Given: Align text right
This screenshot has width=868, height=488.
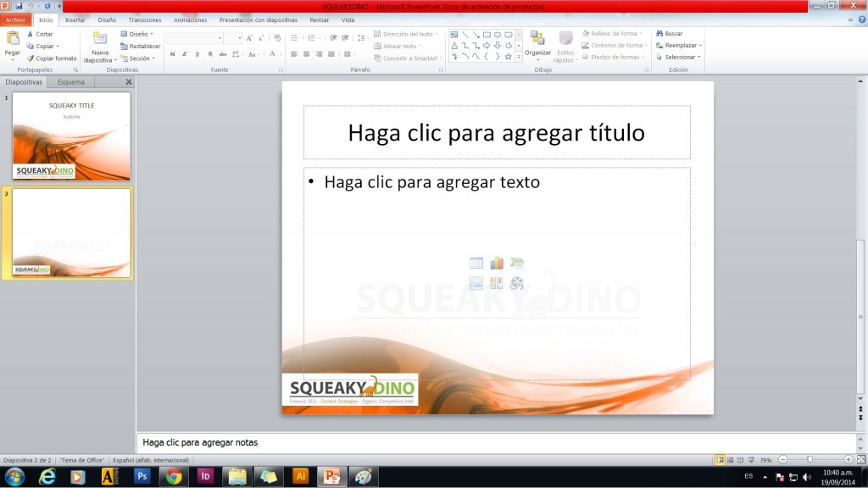Looking at the screenshot, I should tap(319, 54).
